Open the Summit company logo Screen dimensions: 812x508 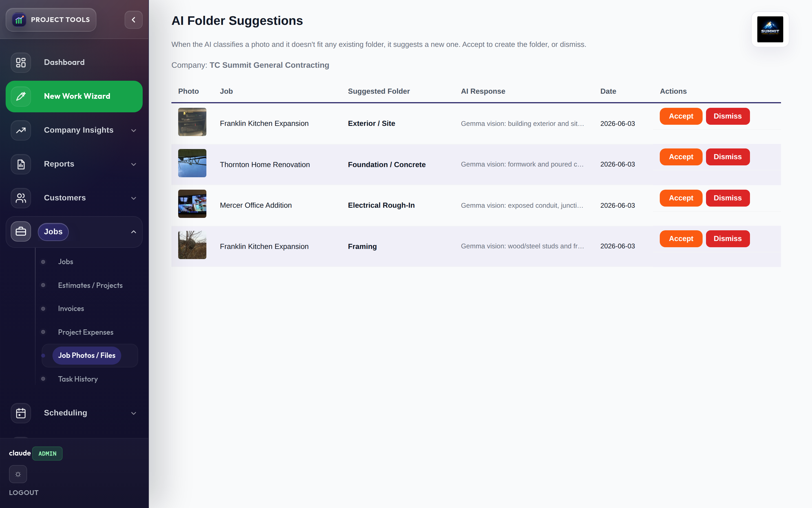(770, 29)
